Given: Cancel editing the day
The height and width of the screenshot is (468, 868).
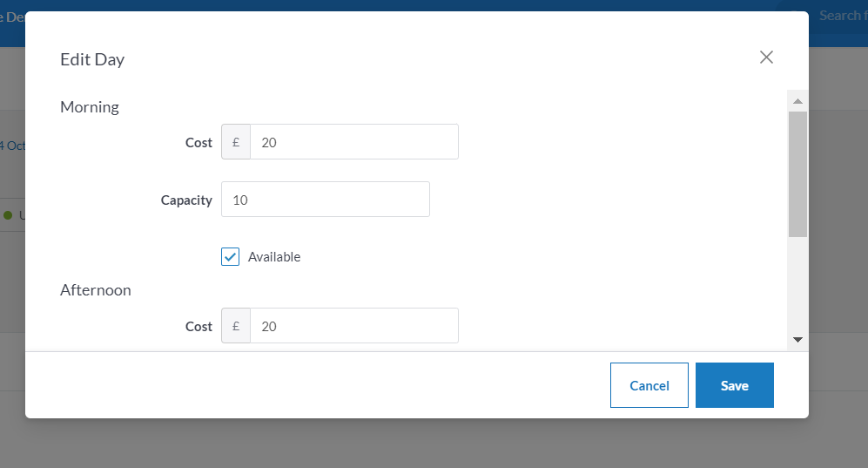Looking at the screenshot, I should [x=649, y=385].
